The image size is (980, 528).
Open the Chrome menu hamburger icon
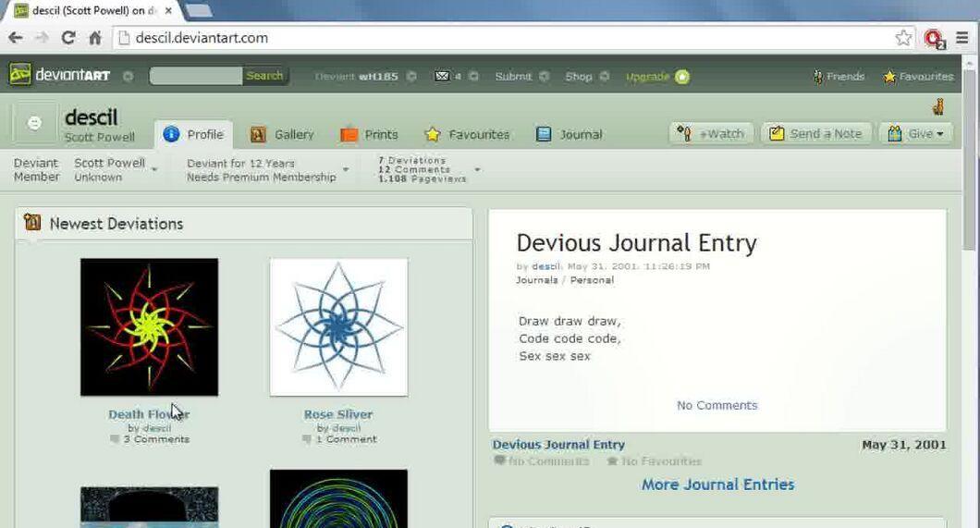coord(962,38)
